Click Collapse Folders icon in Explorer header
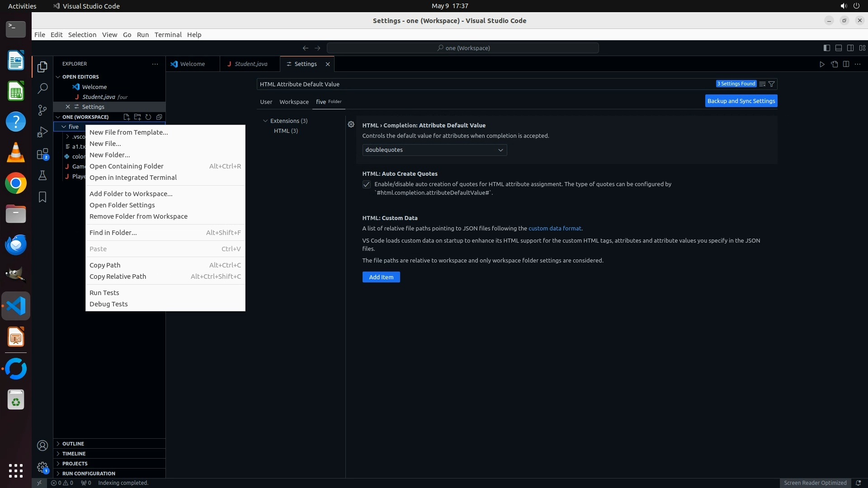868x488 pixels. coord(159,117)
